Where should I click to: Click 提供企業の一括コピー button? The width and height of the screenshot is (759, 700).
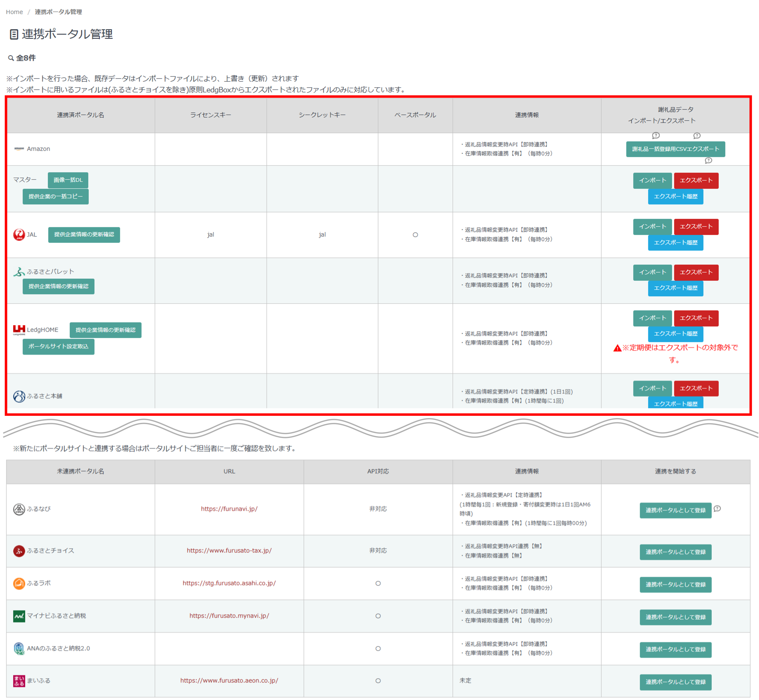(x=55, y=196)
